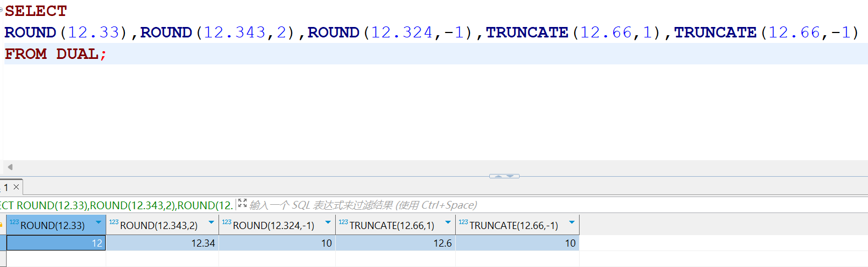The width and height of the screenshot is (868, 267).
Task: Click the SELECT keyword in the editor
Action: click(36, 11)
